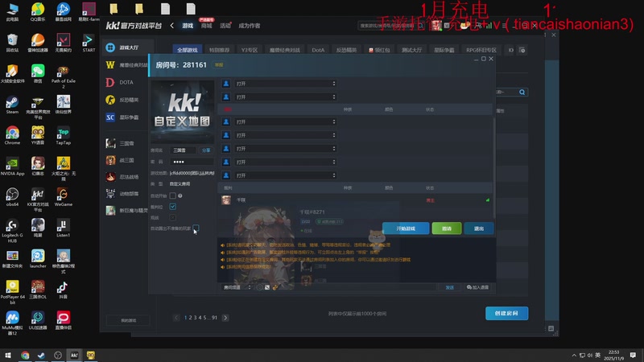Select the 商城 top navigation item
644x362 pixels.
[x=207, y=26]
